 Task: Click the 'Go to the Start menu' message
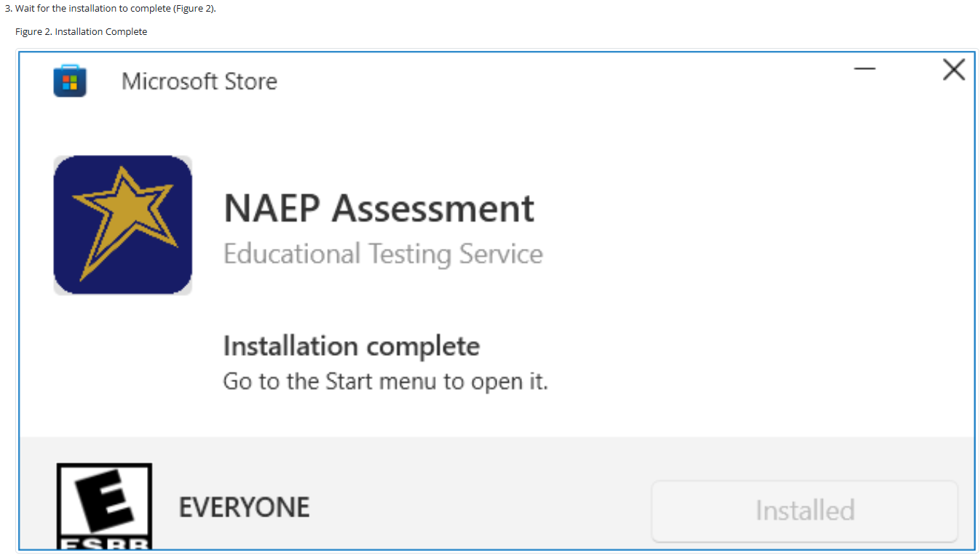point(385,381)
